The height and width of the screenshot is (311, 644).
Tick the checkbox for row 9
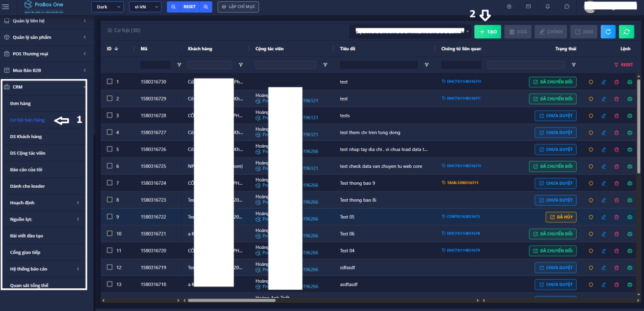109,217
